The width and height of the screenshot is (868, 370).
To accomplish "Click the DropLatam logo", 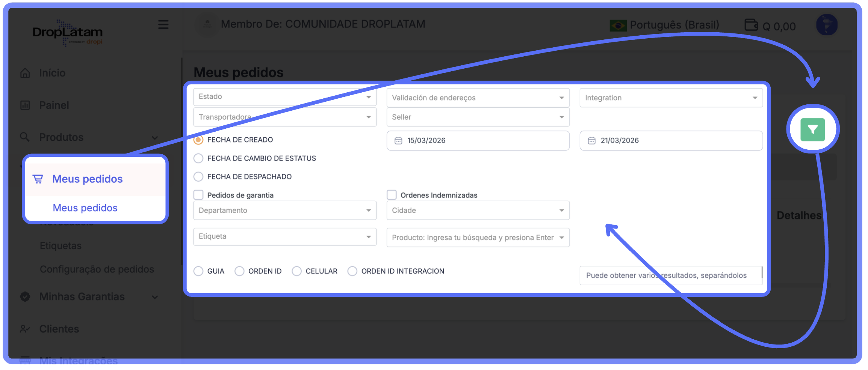I will tap(68, 33).
